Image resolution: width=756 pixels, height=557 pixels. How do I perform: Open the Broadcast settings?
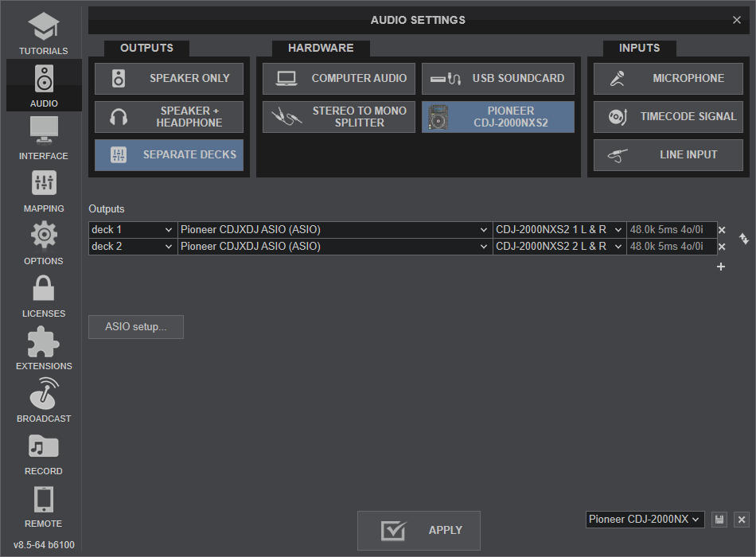[44, 400]
